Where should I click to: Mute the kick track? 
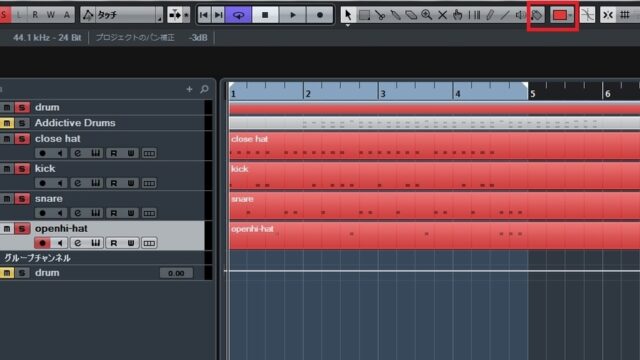pos(7,169)
